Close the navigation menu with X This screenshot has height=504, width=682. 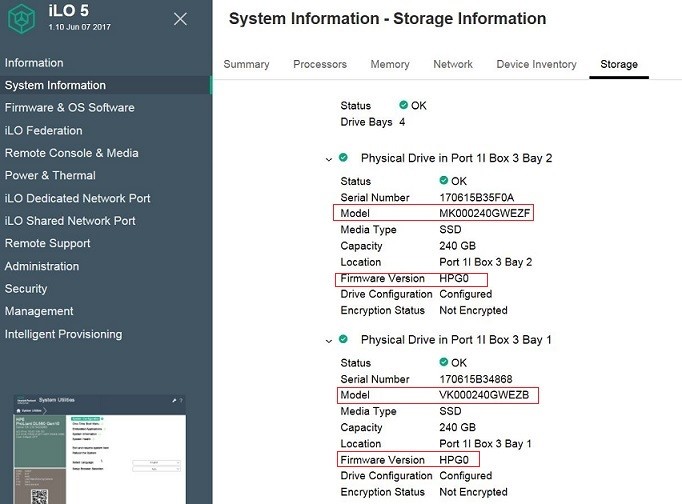point(180,19)
